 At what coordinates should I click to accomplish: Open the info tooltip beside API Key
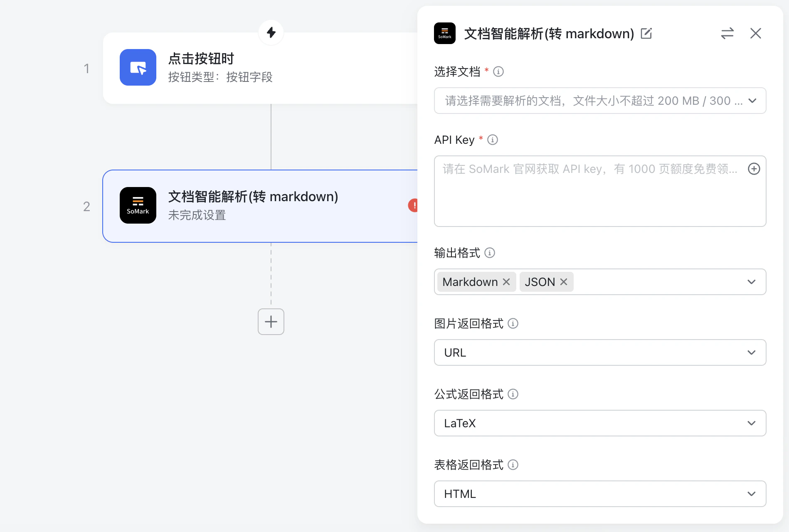[492, 140]
